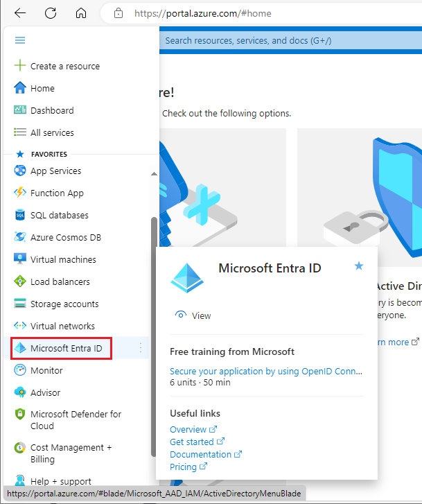Click the green plus Create resource icon
The height and width of the screenshot is (504, 422).
(x=20, y=65)
